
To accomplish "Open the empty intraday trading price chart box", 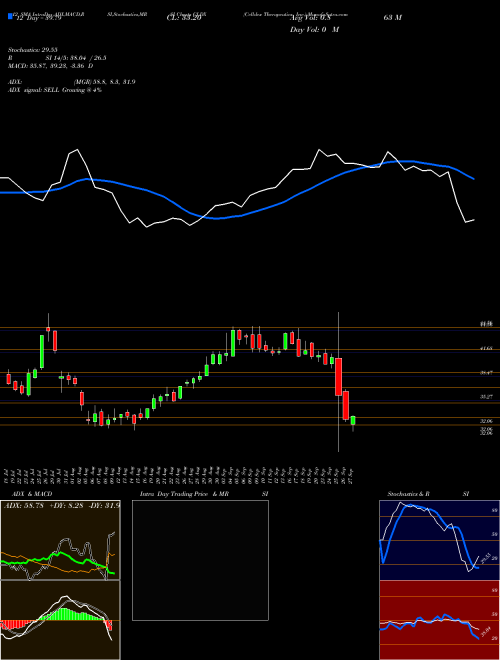I will click(200, 560).
